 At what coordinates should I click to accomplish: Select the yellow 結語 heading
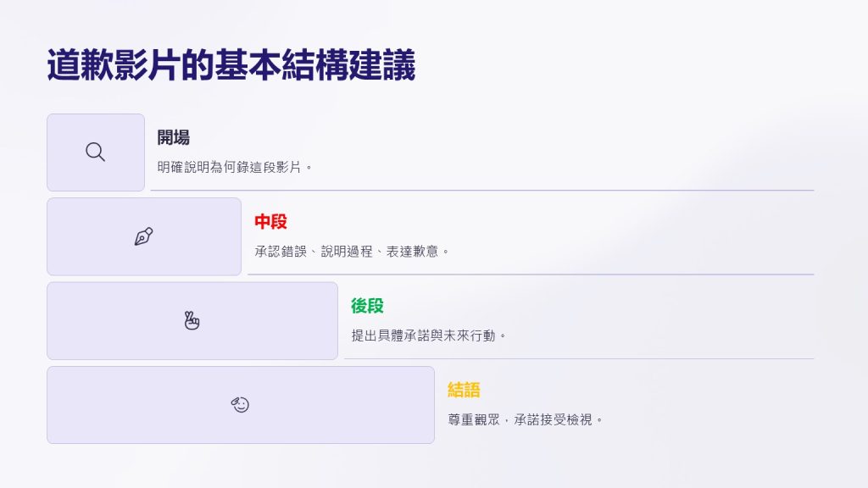[464, 390]
